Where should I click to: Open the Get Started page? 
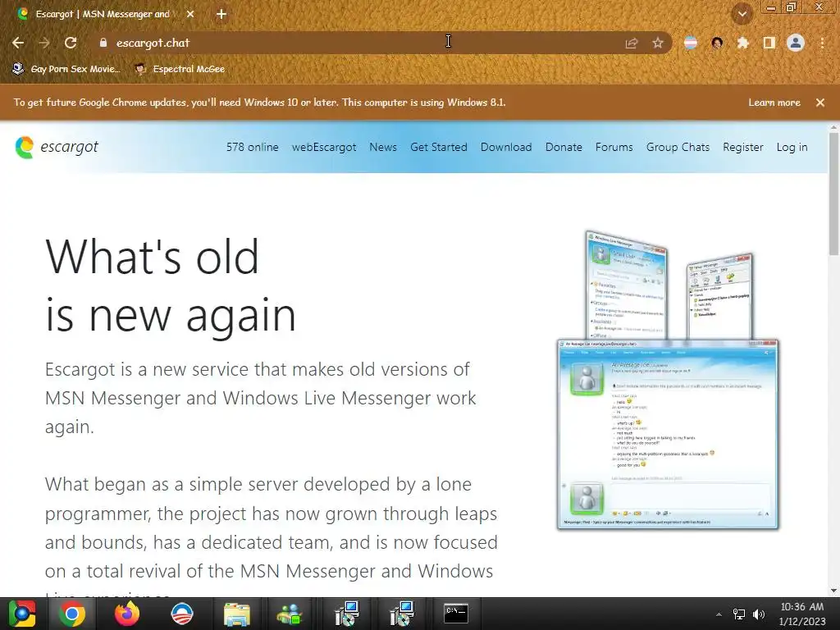coord(439,148)
